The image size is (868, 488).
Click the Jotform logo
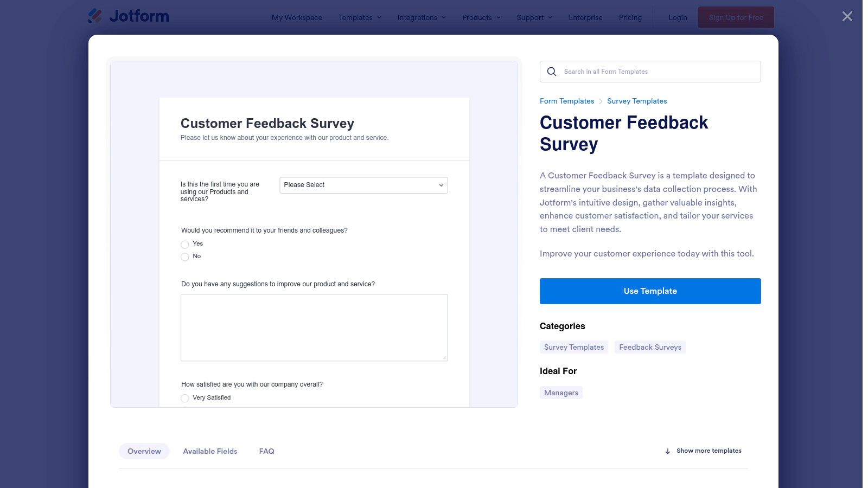click(128, 16)
